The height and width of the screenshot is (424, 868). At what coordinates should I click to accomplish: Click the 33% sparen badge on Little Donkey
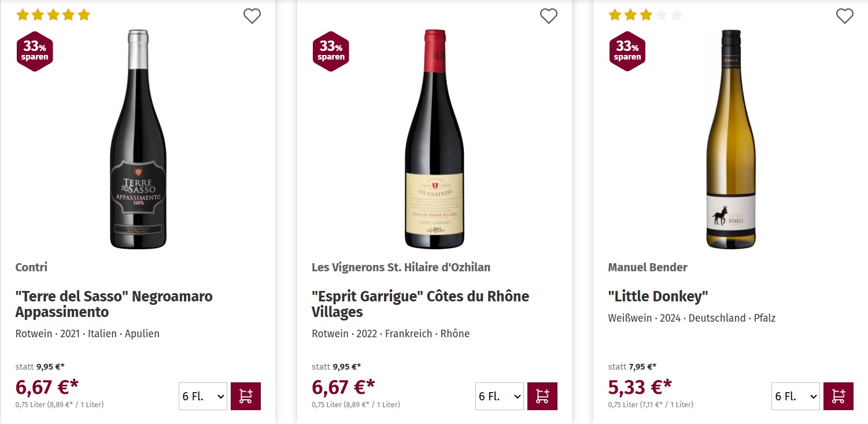tap(627, 51)
